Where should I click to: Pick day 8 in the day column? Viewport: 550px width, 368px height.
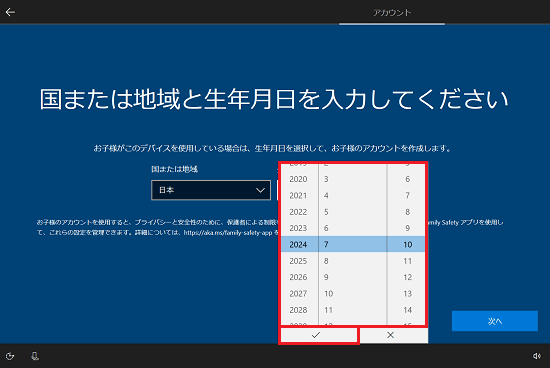pyautogui.click(x=407, y=212)
